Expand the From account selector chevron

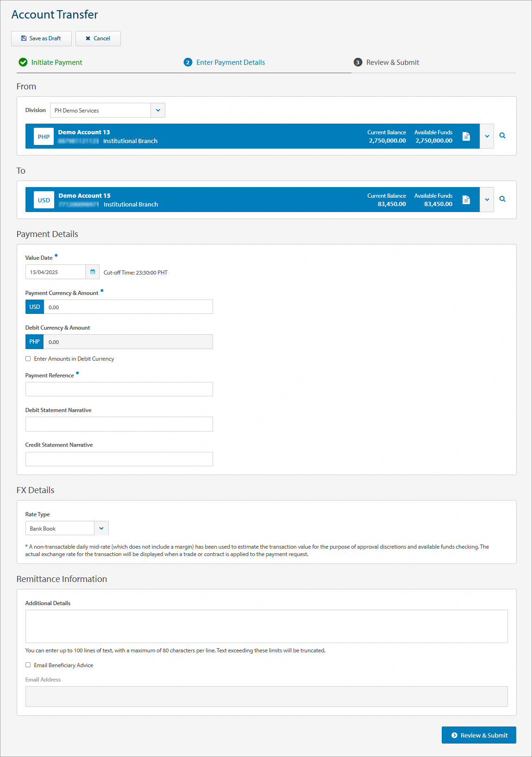487,136
